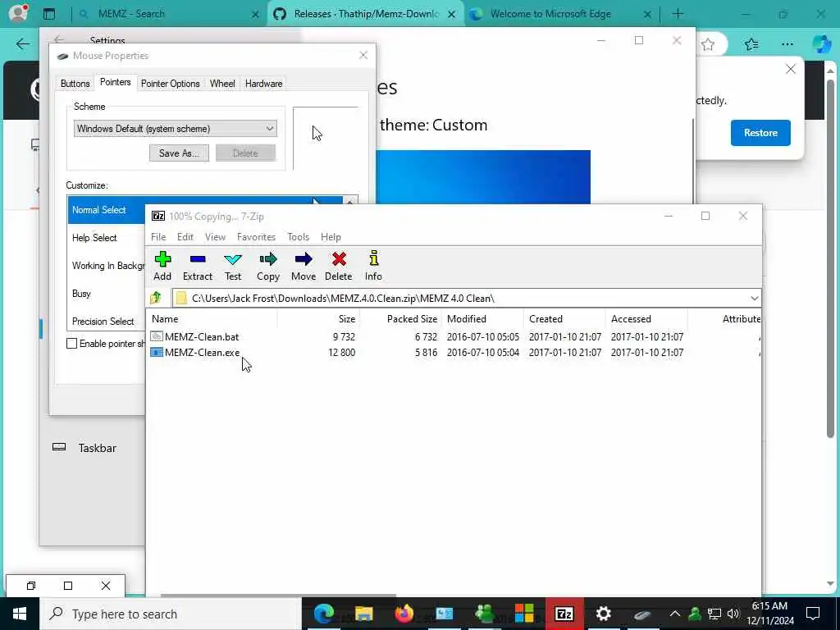Select Normal Select pointer in Customize list

click(107, 210)
